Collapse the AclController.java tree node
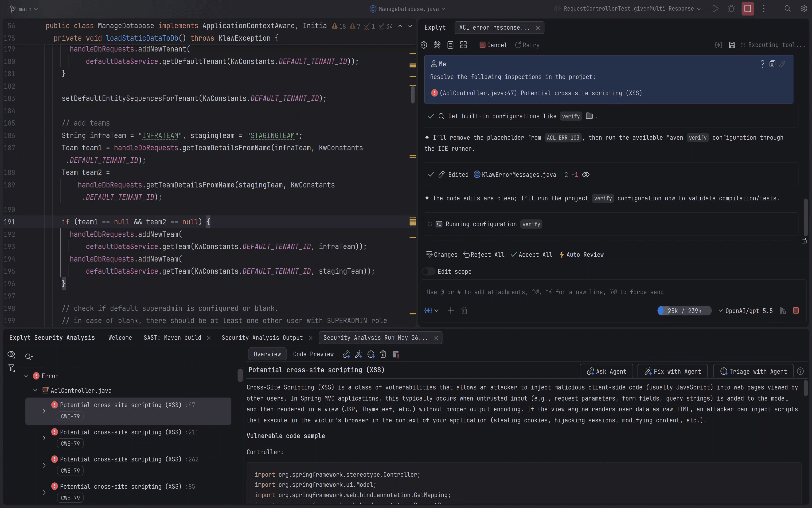This screenshot has height=508, width=812. coord(35,390)
